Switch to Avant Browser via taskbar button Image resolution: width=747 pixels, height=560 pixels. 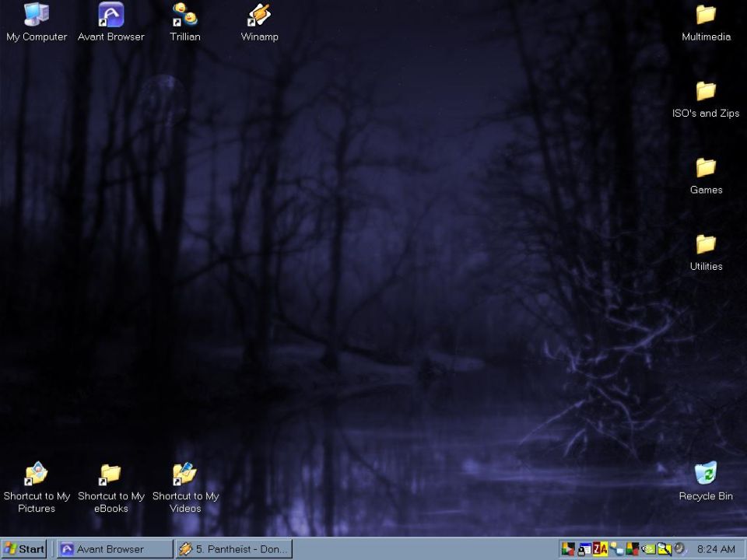click(x=115, y=549)
